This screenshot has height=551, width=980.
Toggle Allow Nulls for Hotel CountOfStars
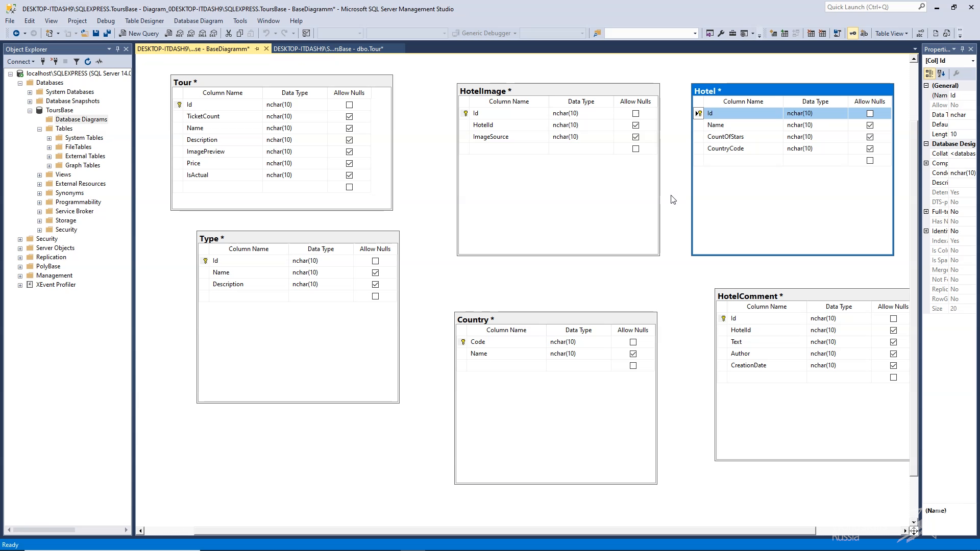tap(870, 137)
